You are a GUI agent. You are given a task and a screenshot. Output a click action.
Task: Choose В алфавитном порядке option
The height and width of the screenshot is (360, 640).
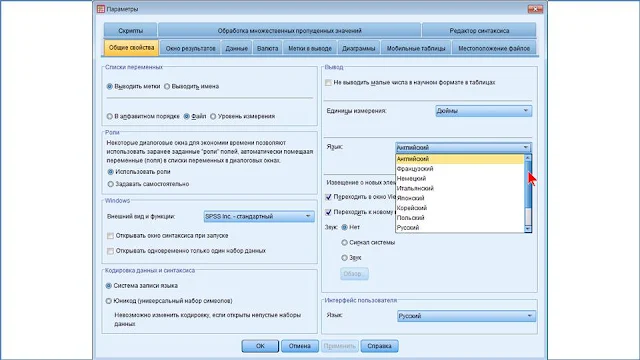point(110,116)
